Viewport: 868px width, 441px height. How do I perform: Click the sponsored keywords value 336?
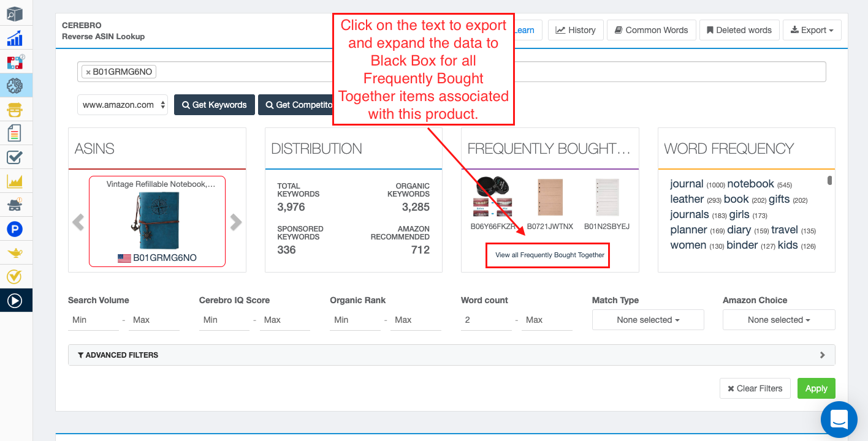[287, 250]
